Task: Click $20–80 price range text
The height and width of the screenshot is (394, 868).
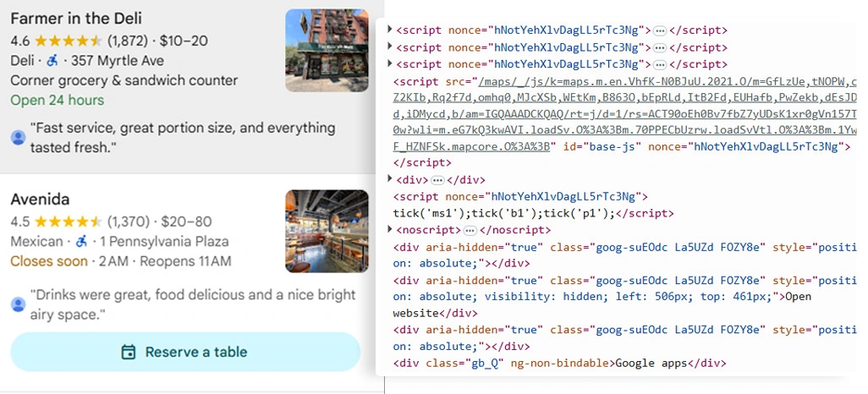Action: coord(186,222)
